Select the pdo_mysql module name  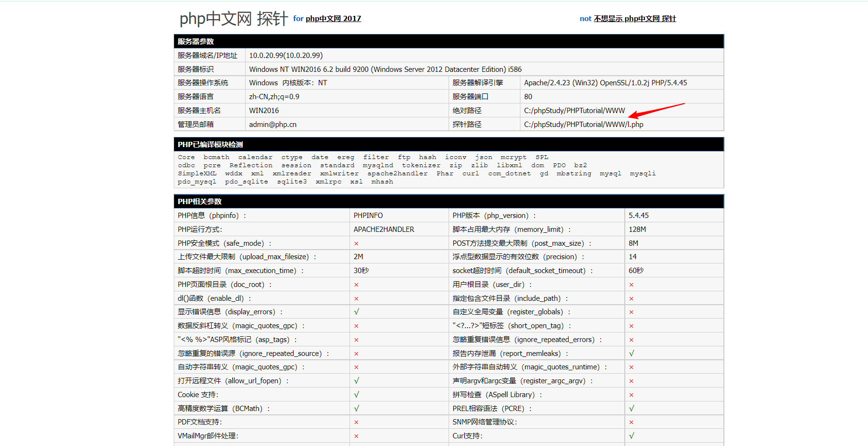pyautogui.click(x=197, y=182)
